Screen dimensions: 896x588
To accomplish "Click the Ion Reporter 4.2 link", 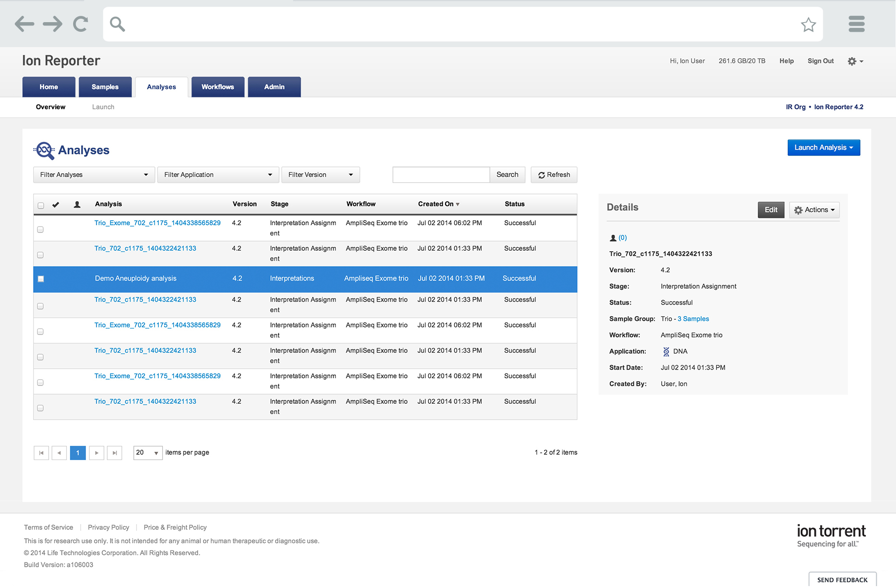I will (x=839, y=107).
